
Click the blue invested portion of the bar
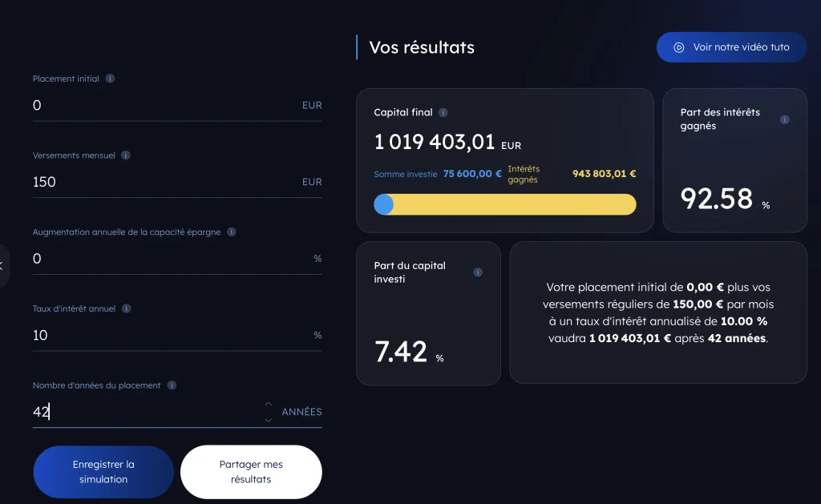tap(384, 204)
